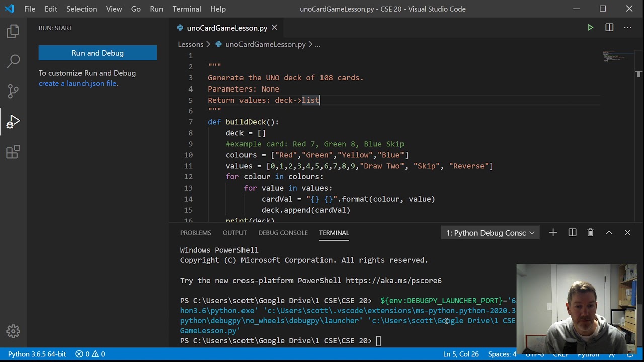Split the editor to the right
Screen dimensions: 644x362
pos(609,28)
